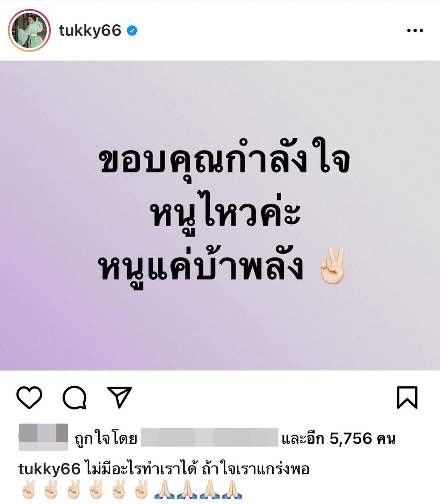Viewport: 440px width, 504px height.
Task: Click the blue verified badge beside tukky66
Action: click(x=132, y=31)
